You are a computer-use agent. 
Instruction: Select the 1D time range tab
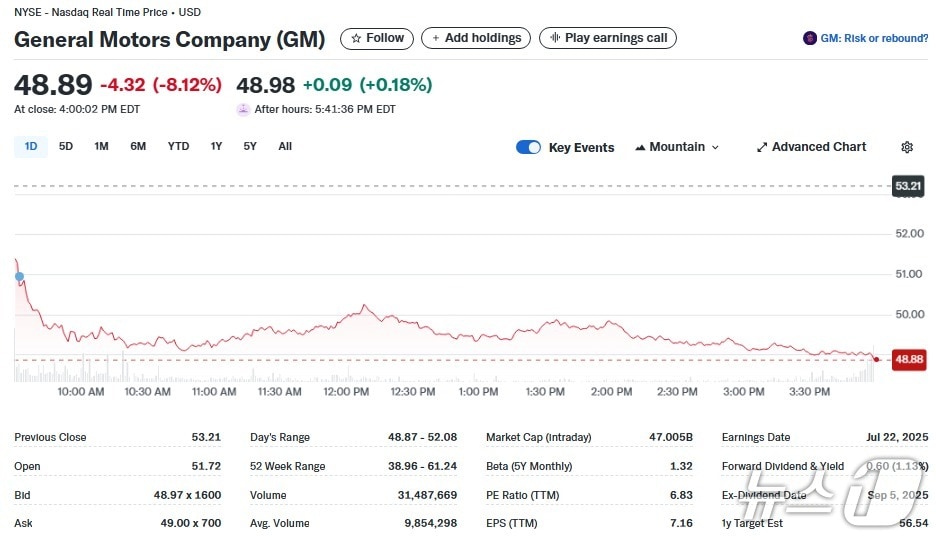31,147
